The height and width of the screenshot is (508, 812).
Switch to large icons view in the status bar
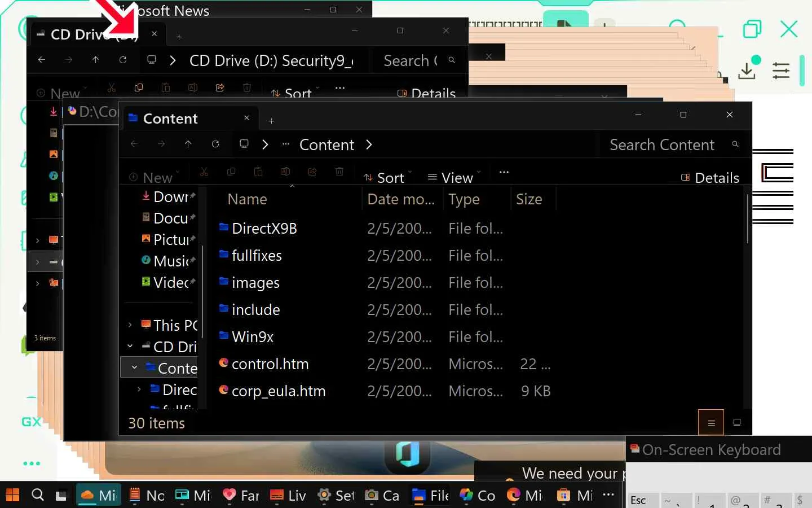click(736, 422)
